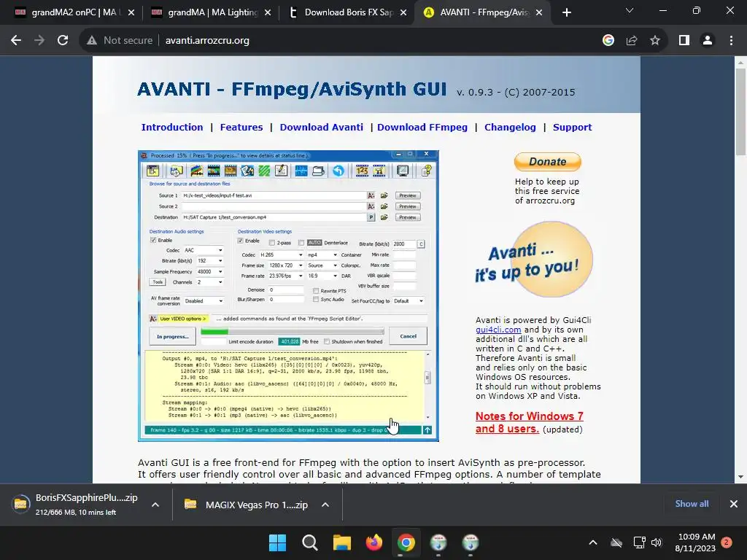Follow the gui4cli.com link
747x560 pixels.
498,330
